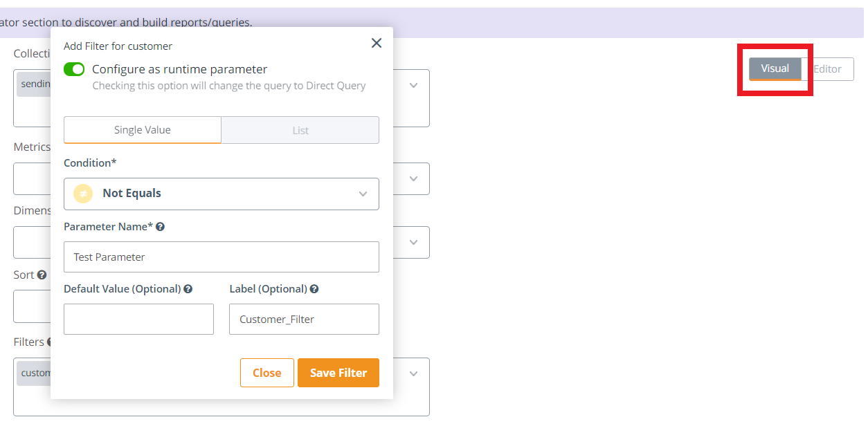Click the orange-outlined Close button
Image resolution: width=868 pixels, height=435 pixels.
coord(266,373)
